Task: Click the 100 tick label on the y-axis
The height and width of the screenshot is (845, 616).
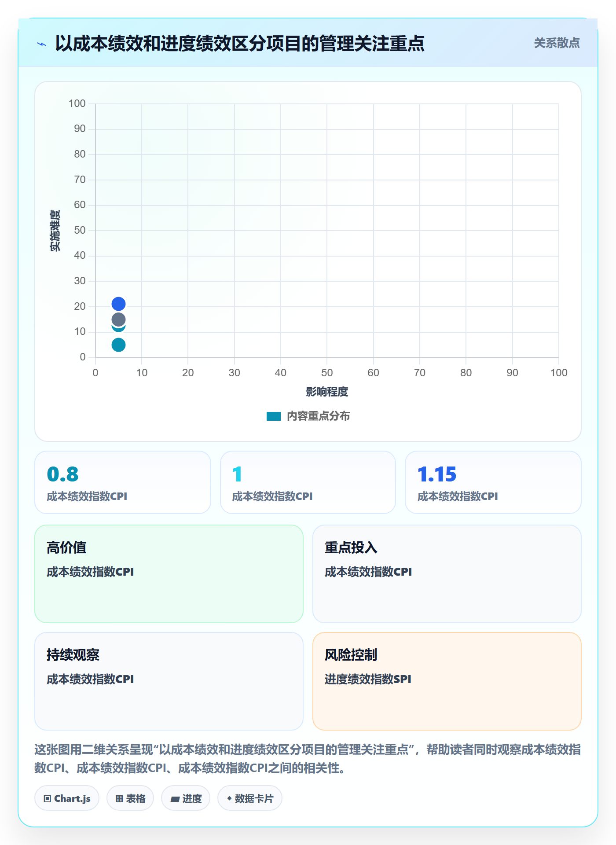Action: pyautogui.click(x=77, y=103)
